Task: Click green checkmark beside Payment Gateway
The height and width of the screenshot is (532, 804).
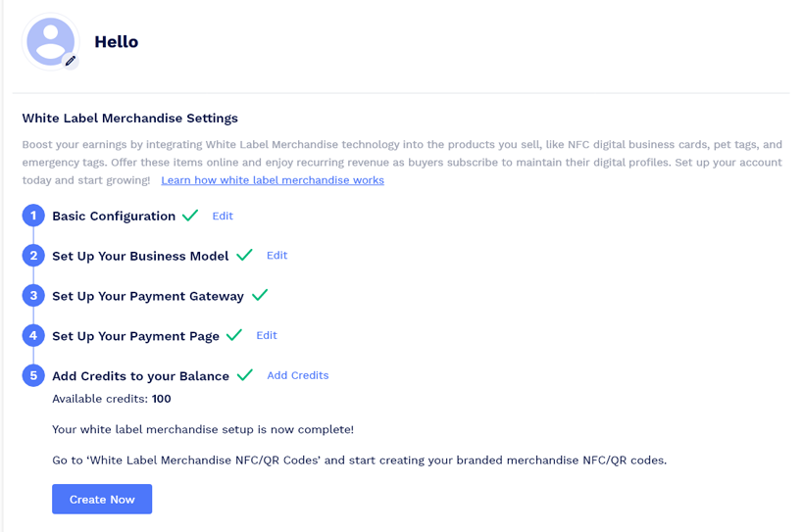Action: 260,295
